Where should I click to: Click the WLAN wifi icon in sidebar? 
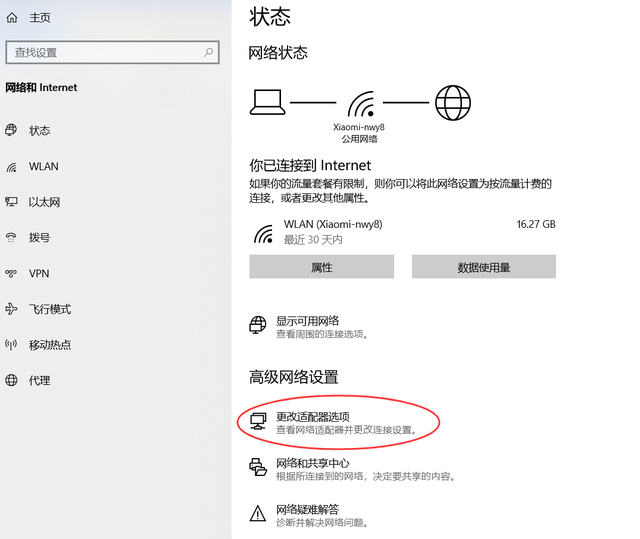point(11,166)
